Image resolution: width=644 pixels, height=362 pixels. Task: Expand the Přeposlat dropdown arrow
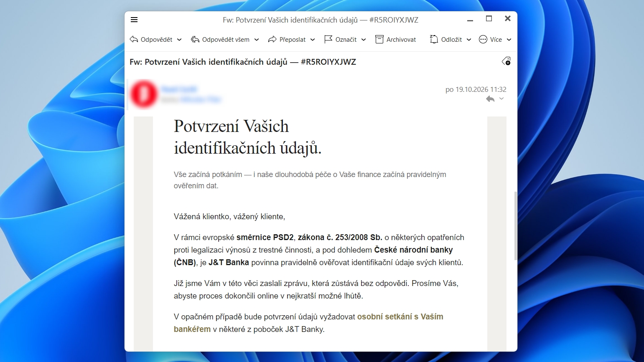click(x=313, y=40)
